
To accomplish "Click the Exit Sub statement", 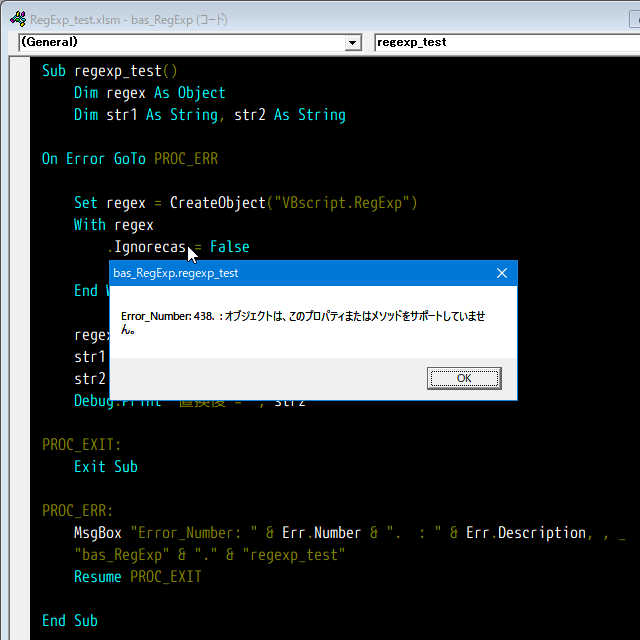I will 105,467.
